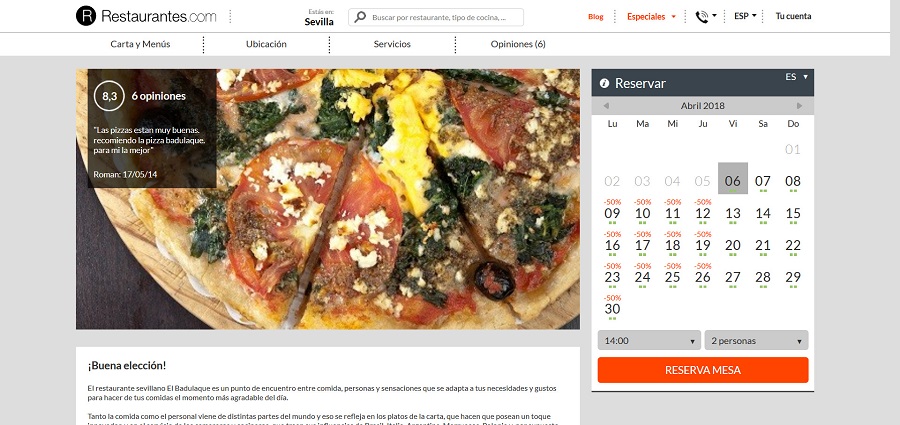Click the Abril 2018 month label
Screen dimensions: 900x425
[703, 106]
